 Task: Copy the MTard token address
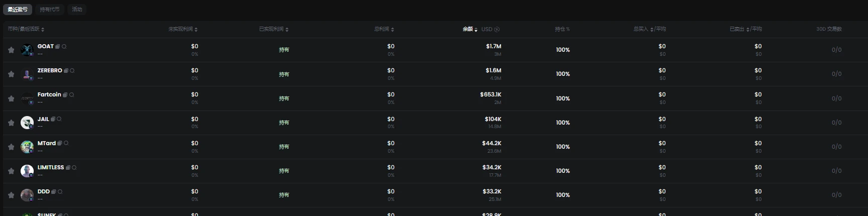tap(60, 143)
